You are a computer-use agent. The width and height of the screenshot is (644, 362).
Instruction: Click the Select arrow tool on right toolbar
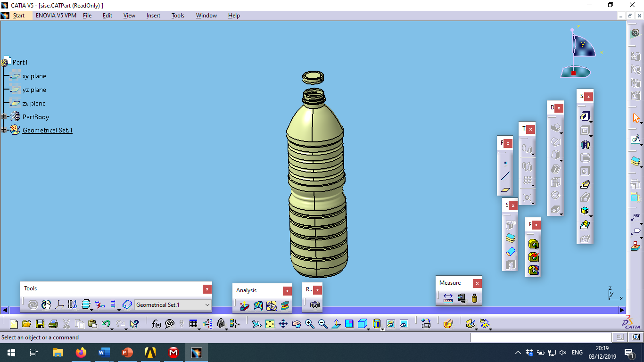[x=636, y=118]
